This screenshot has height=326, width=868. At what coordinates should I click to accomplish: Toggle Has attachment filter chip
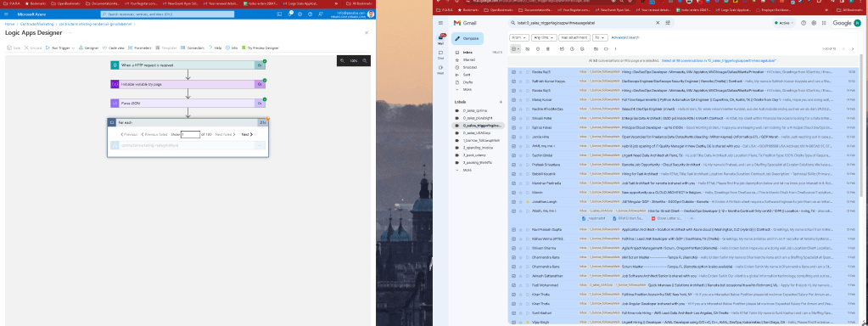pos(574,37)
